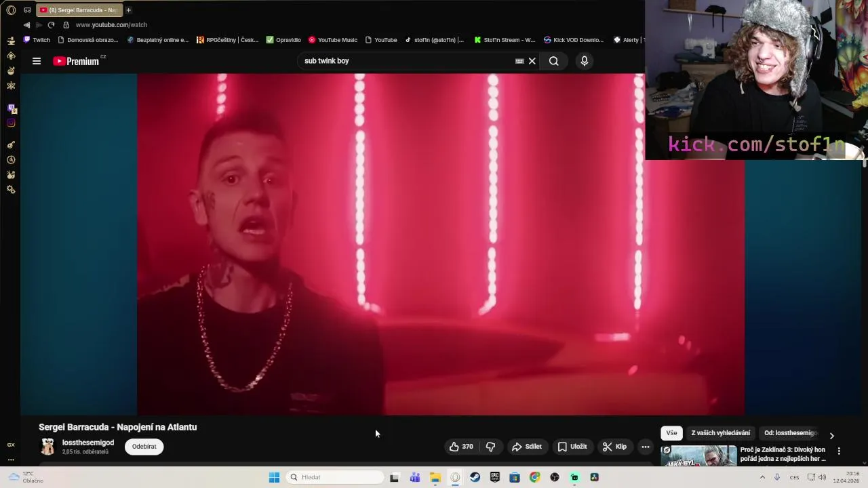The image size is (868, 488).
Task: Launch Steam from the taskbar
Action: 475,477
